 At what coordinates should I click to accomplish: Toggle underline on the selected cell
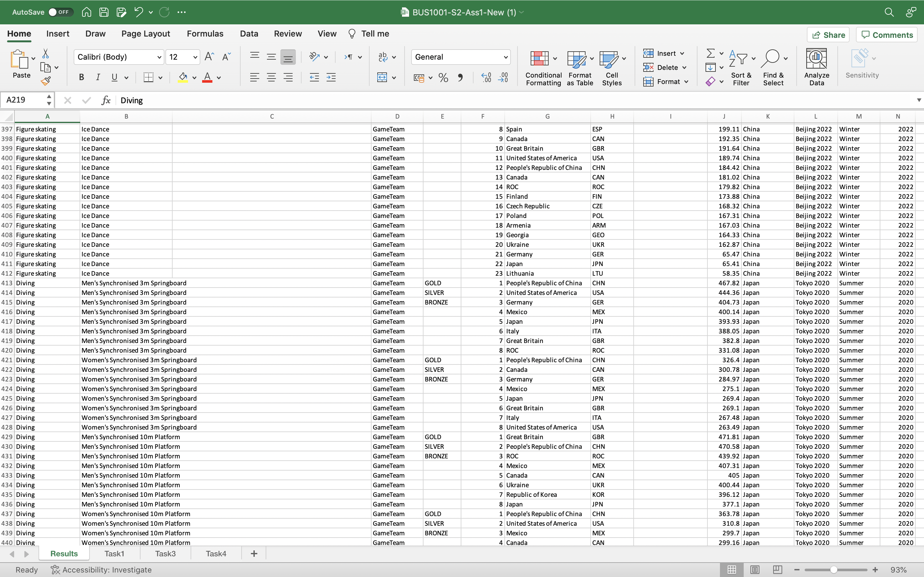114,77
